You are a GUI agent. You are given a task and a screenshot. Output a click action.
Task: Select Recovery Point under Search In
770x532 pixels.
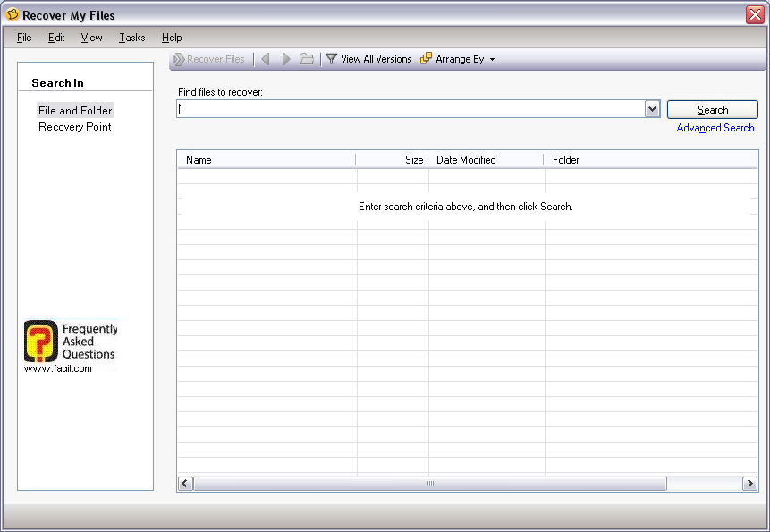[75, 127]
